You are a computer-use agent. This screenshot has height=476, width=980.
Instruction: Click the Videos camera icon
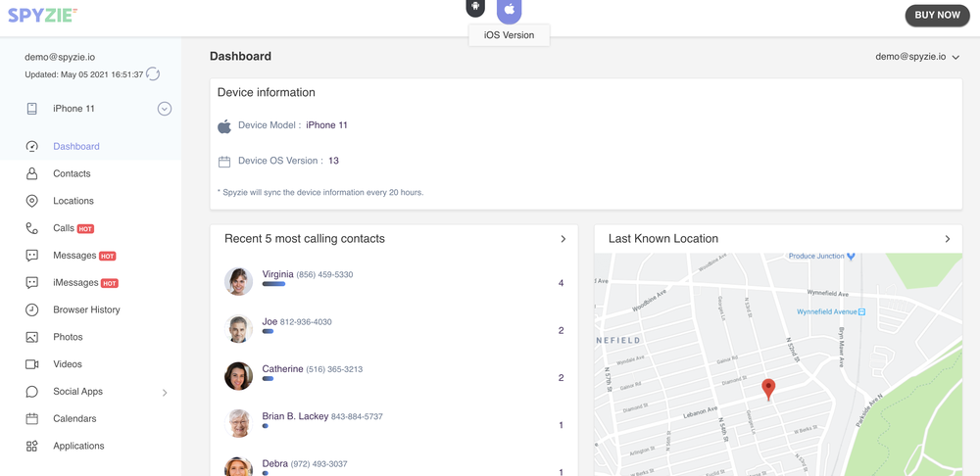point(32,364)
